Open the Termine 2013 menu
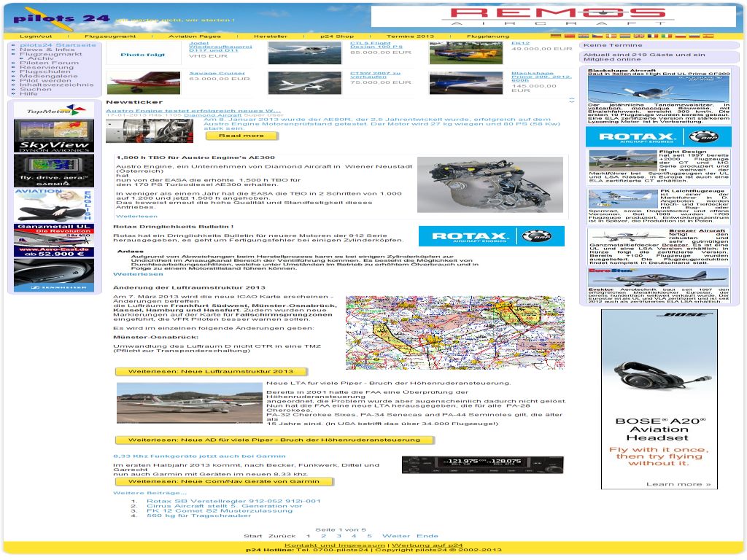This screenshot has height=560, width=747. click(x=410, y=36)
